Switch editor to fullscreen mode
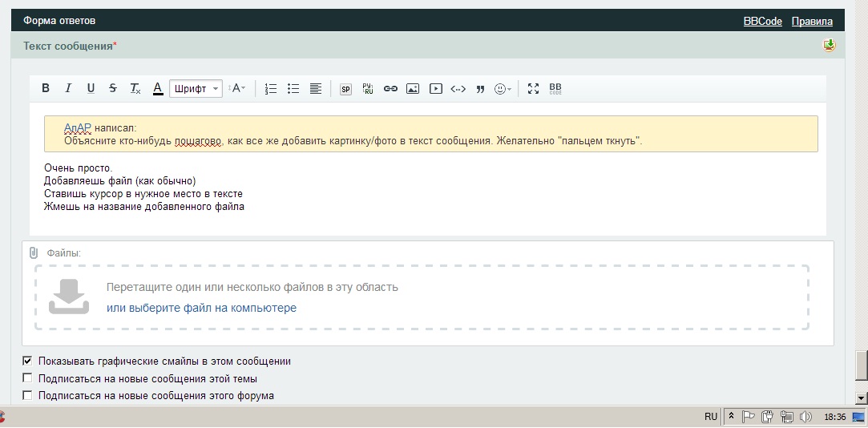Image resolution: width=868 pixels, height=428 pixels. [533, 89]
